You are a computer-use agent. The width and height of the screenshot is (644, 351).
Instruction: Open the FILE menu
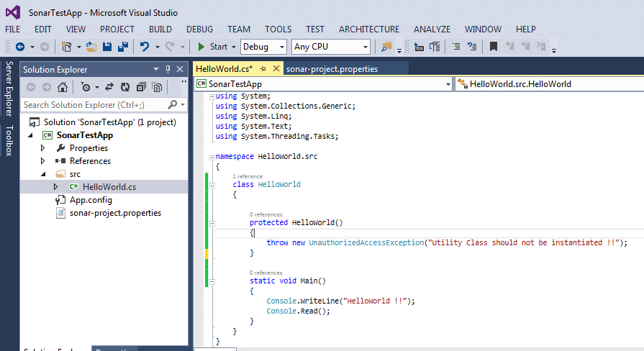click(x=13, y=29)
